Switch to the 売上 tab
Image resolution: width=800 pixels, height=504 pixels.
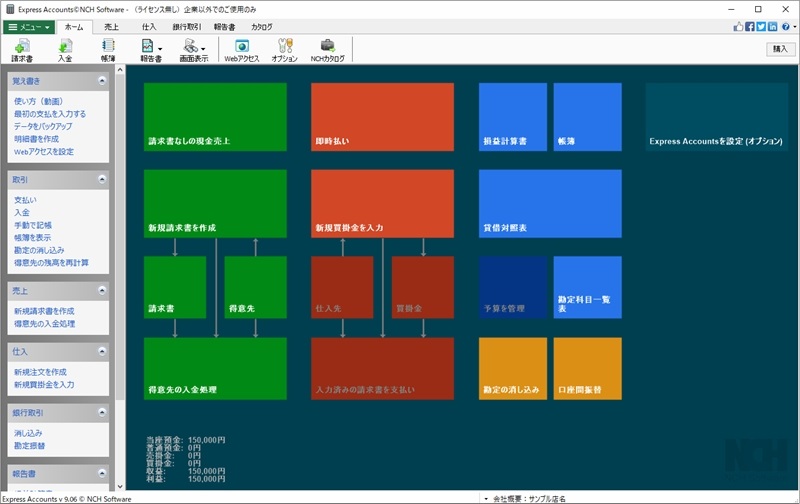(111, 27)
